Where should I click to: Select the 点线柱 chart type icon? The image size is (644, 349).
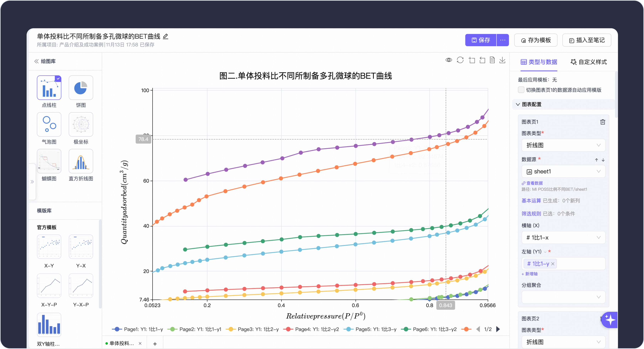[x=49, y=88]
